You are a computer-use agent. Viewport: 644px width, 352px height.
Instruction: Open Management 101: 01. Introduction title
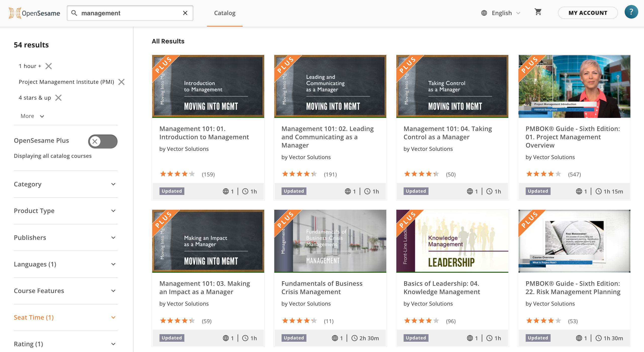coord(204,133)
